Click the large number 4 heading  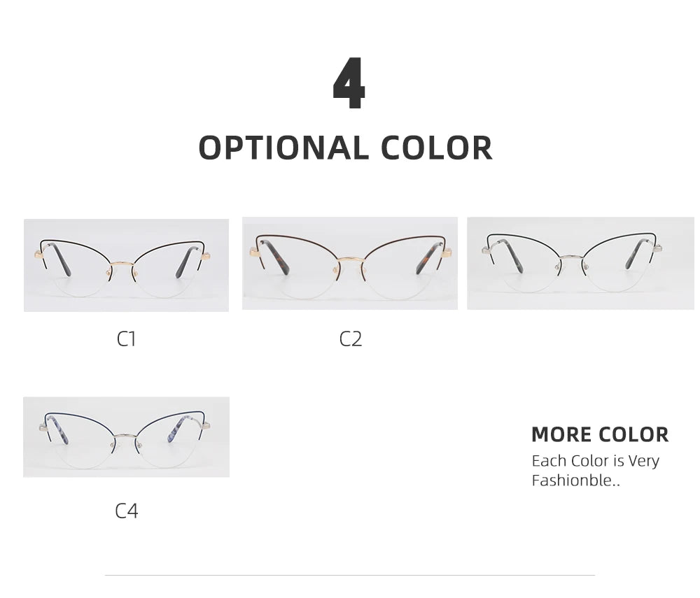pyautogui.click(x=349, y=85)
